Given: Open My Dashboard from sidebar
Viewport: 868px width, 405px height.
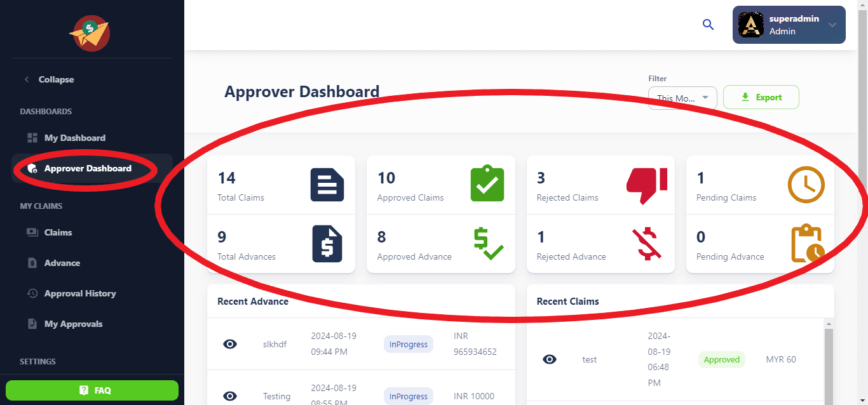Looking at the screenshot, I should 74,138.
